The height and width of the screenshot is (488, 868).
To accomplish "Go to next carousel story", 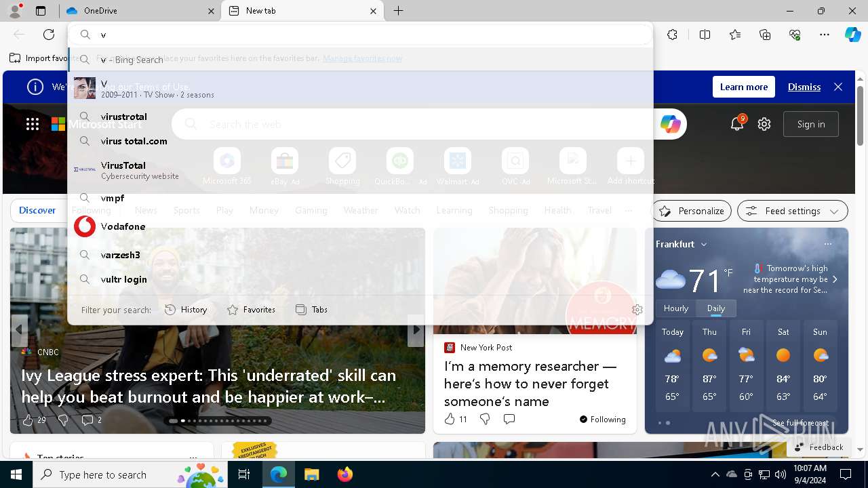I will [x=416, y=330].
